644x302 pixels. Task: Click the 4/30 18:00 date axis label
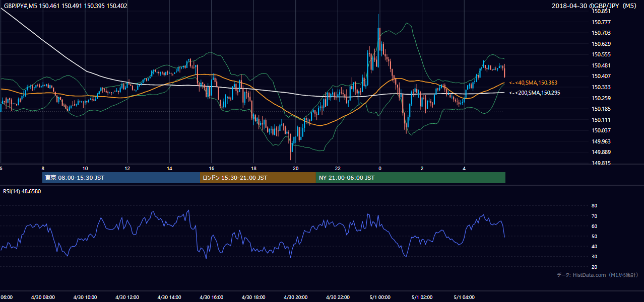253,297
